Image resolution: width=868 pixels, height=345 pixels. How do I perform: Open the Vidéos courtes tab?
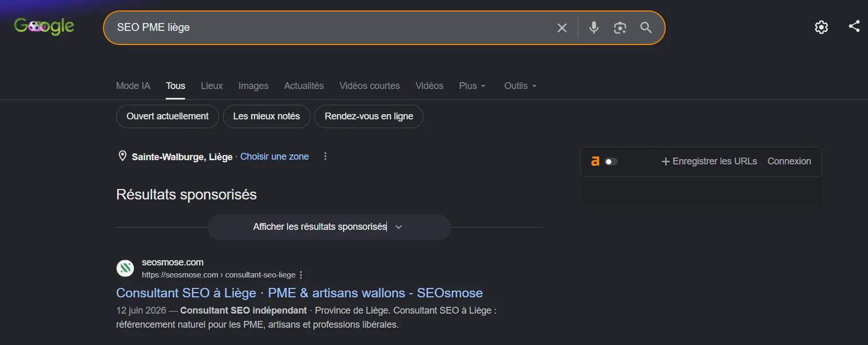coord(370,86)
